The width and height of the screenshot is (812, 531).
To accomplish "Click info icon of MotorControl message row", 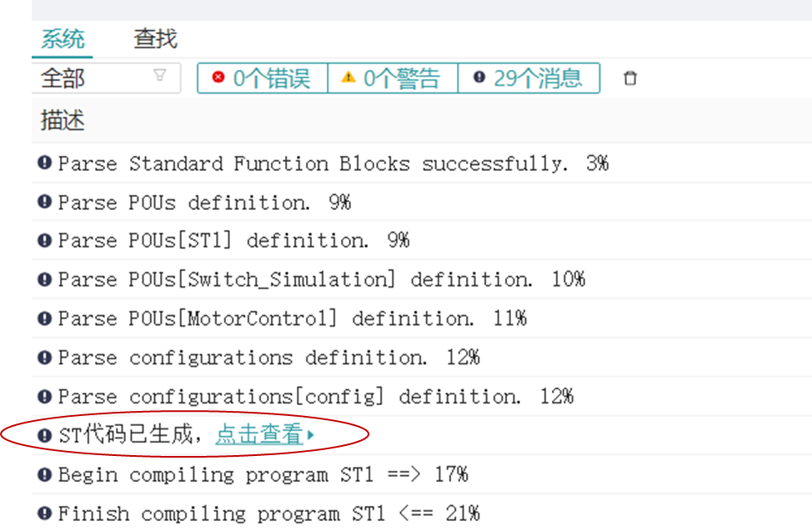I will tap(45, 318).
